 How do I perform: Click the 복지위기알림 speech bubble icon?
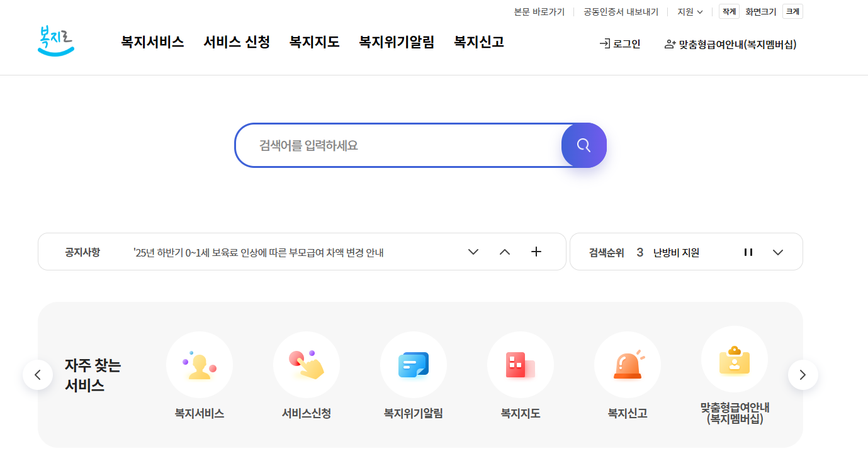tap(414, 365)
